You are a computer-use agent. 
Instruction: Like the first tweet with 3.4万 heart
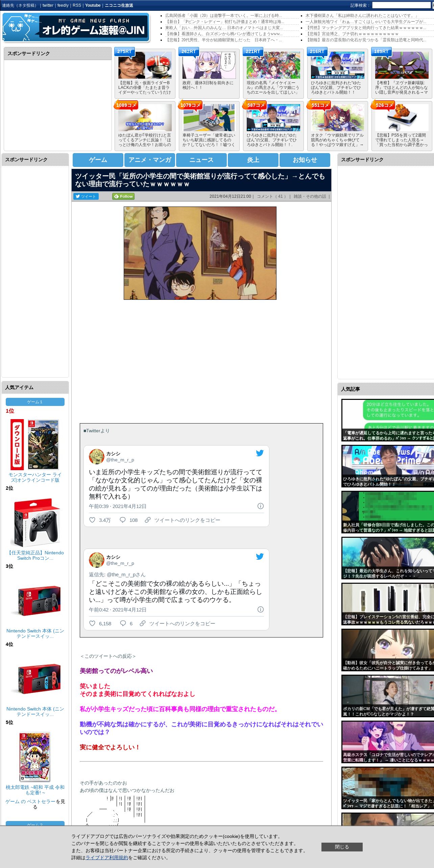click(x=92, y=520)
